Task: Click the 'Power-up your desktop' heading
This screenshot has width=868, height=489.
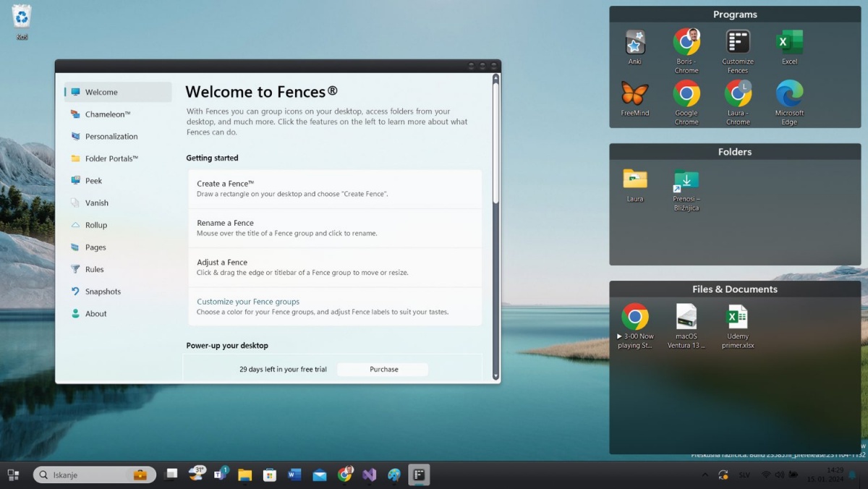Action: [x=227, y=346]
